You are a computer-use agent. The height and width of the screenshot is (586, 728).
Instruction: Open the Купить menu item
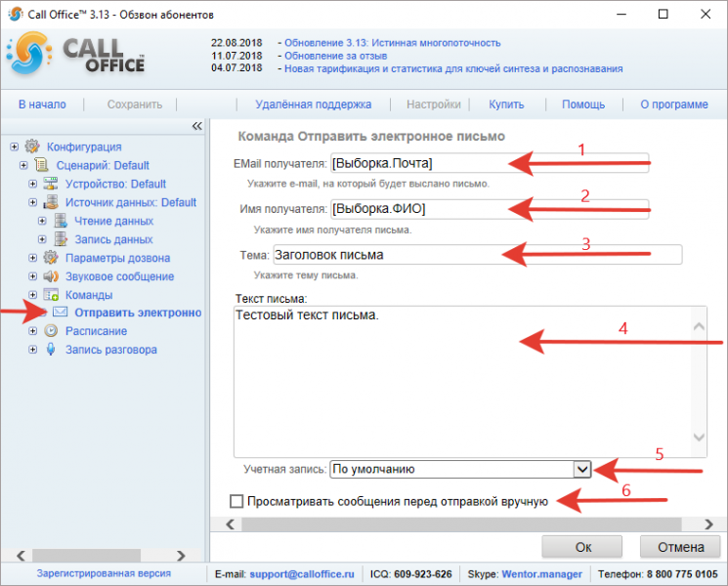pos(506,105)
